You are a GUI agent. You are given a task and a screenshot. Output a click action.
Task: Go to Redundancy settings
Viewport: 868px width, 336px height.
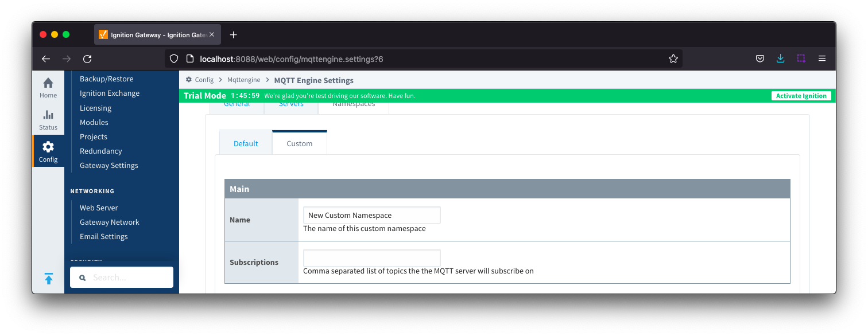[101, 151]
